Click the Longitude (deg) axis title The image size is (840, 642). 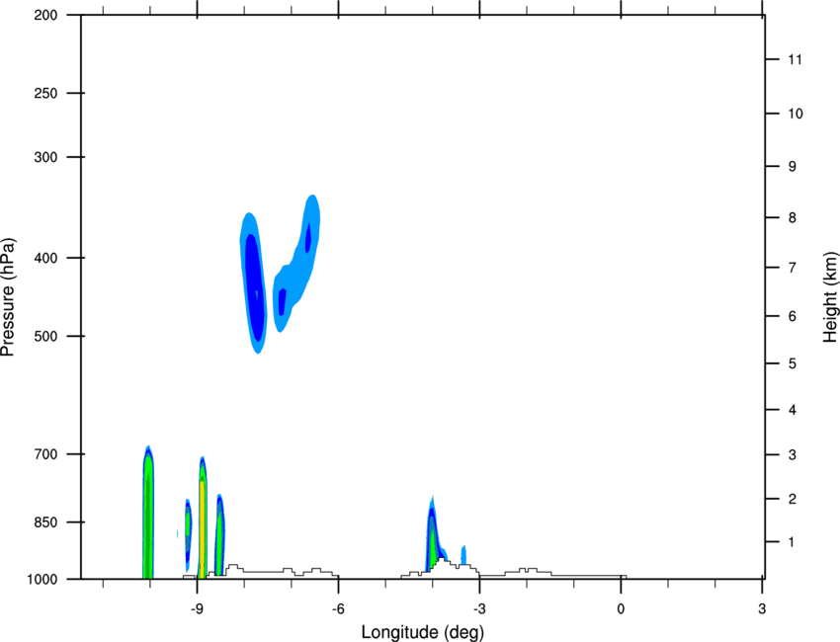pyautogui.click(x=423, y=632)
